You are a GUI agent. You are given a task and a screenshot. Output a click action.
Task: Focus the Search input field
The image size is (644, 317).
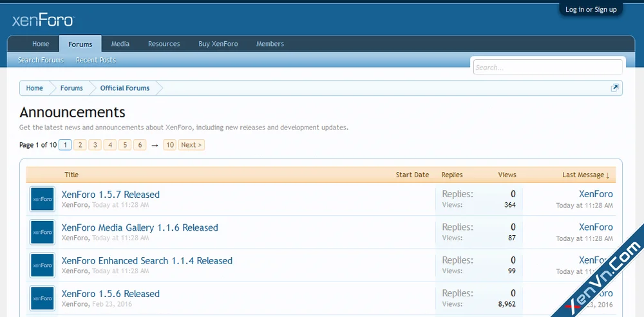pyautogui.click(x=548, y=68)
